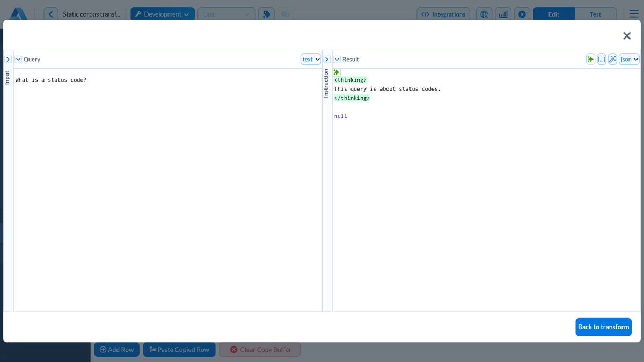The image size is (644, 362).
Task: Click the bar chart statistics icon
Action: pos(503,13)
